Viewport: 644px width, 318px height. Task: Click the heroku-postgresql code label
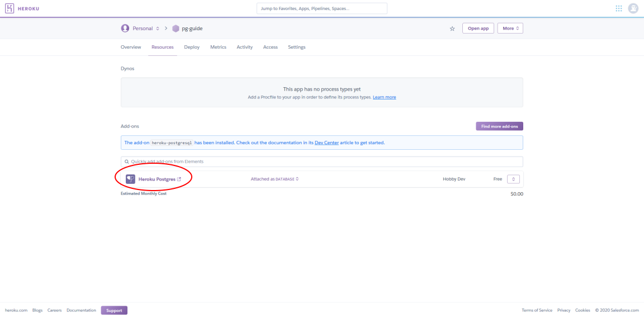click(172, 143)
